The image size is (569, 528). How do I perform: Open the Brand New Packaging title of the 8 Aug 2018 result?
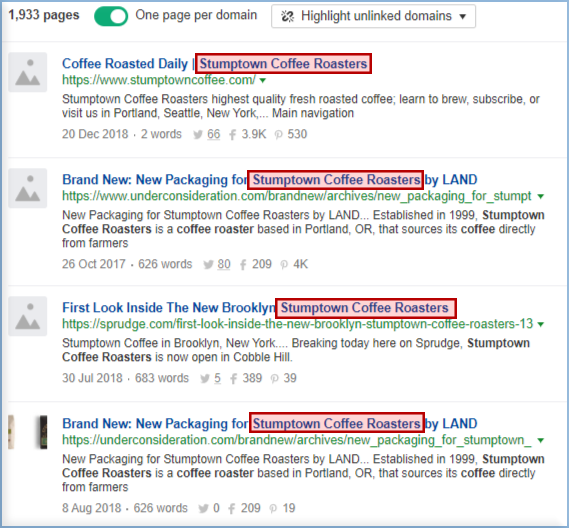pos(270,423)
